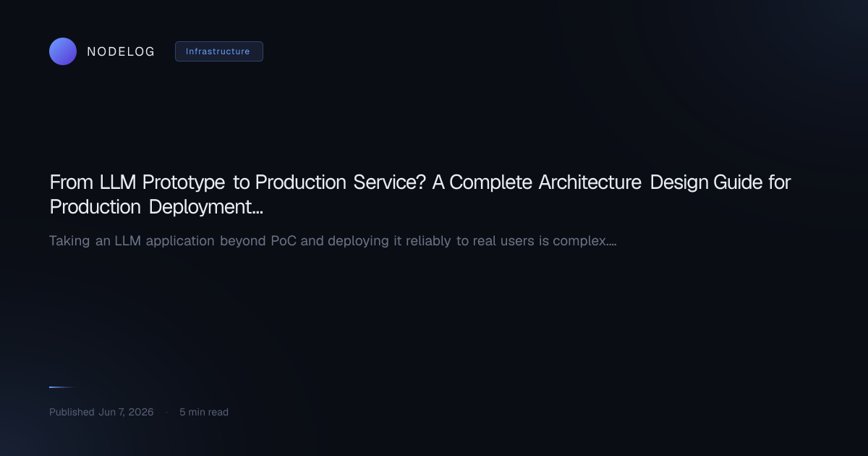This screenshot has width=868, height=456.
Task: Click the 'Published Jun 7, 2026' date
Action: coord(101,412)
